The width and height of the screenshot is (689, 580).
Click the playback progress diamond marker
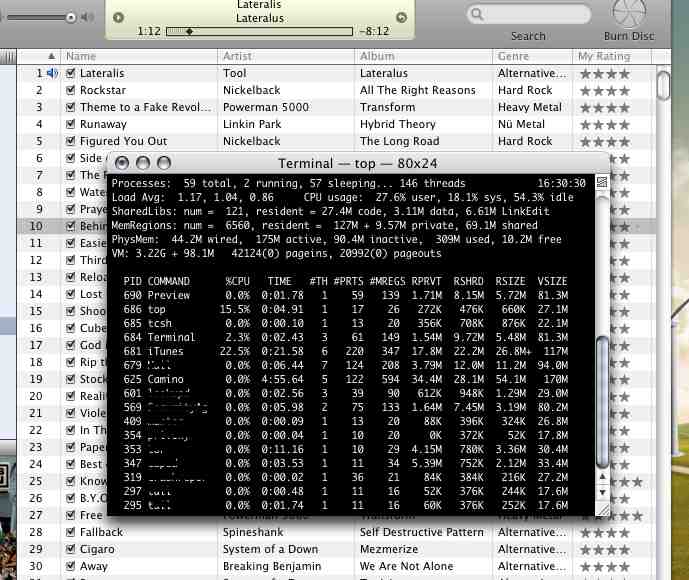[189, 31]
